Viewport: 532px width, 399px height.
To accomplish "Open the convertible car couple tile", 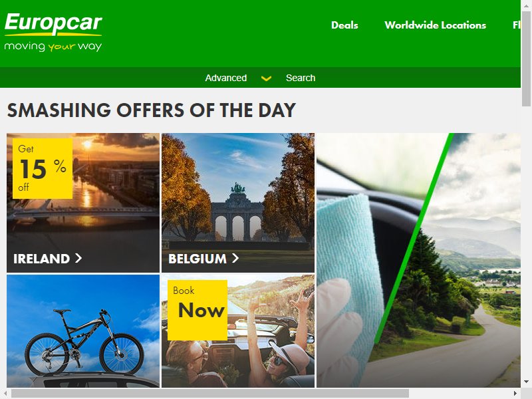I will (x=238, y=331).
